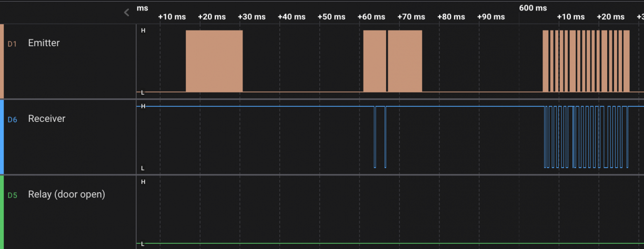Screen dimensions: 644x249
Task: Click the orange Emitter channel color bar
Action: click(x=2, y=61)
